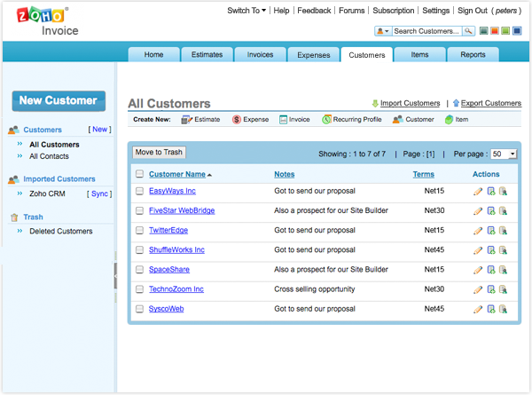Select the dark green theme swatch
The width and height of the screenshot is (532, 395).
(x=484, y=31)
